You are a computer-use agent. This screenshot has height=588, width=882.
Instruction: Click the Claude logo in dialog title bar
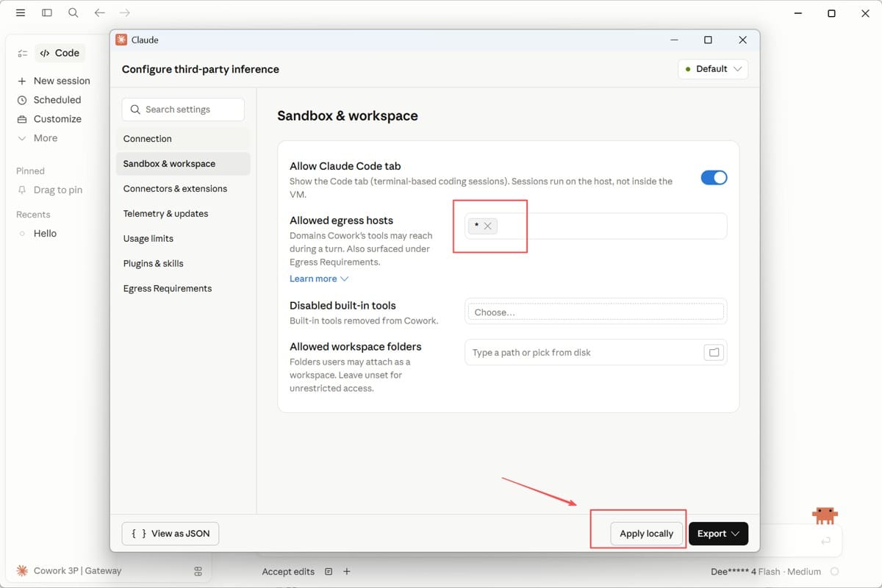tap(121, 40)
